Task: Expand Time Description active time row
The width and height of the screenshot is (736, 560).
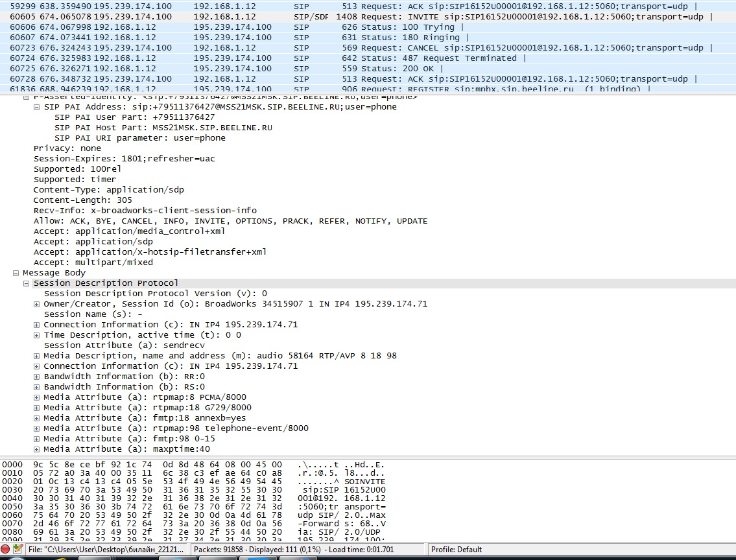Action: 37,335
